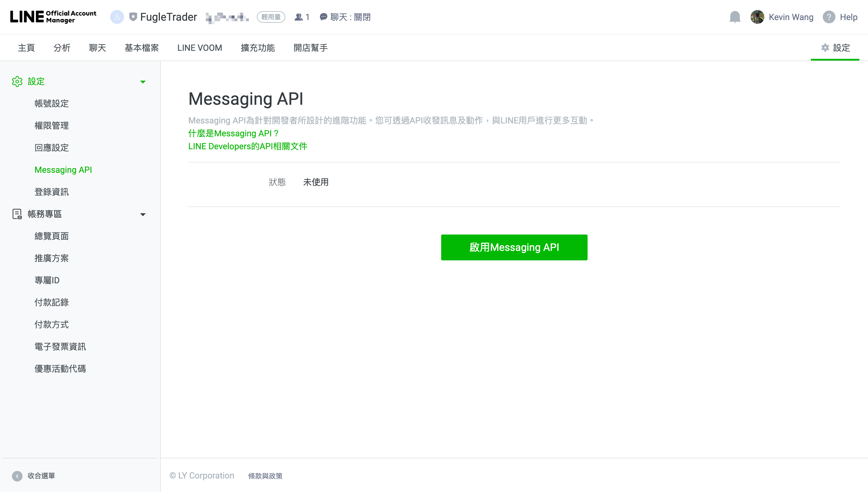Image resolution: width=868 pixels, height=492 pixels.
Task: Click the gear icon in 設定 tab
Action: coord(825,48)
